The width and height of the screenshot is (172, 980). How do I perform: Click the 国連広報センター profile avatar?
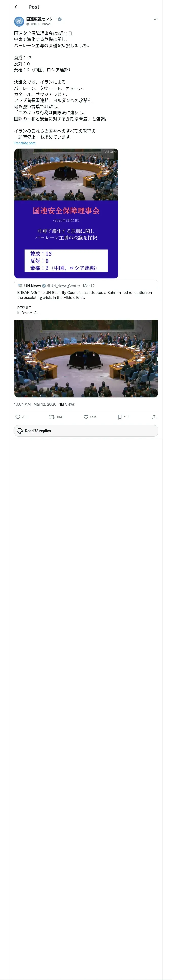click(19, 21)
